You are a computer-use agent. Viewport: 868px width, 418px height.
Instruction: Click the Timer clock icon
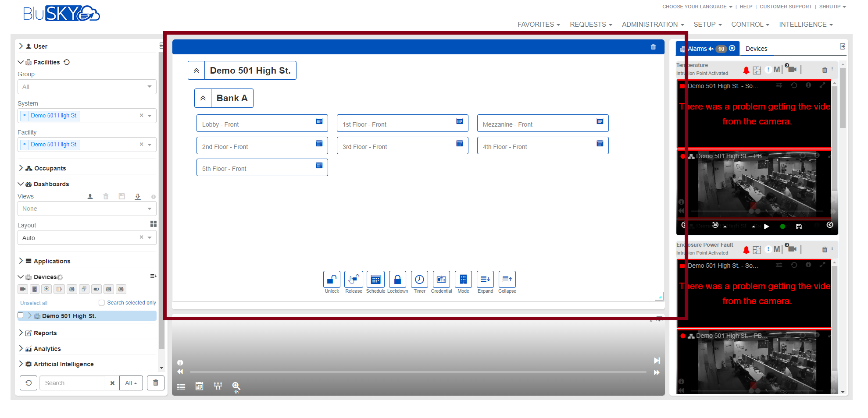tap(419, 280)
